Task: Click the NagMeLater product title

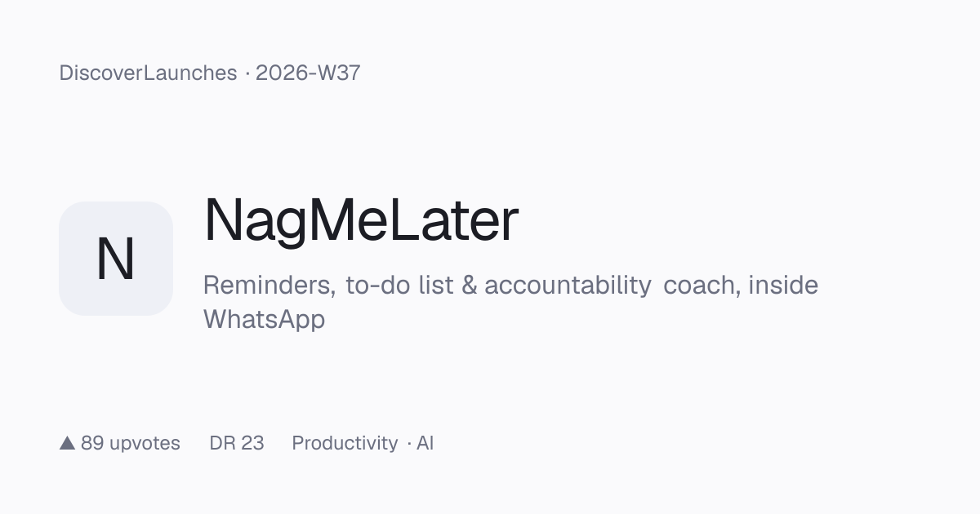Action: tap(361, 220)
